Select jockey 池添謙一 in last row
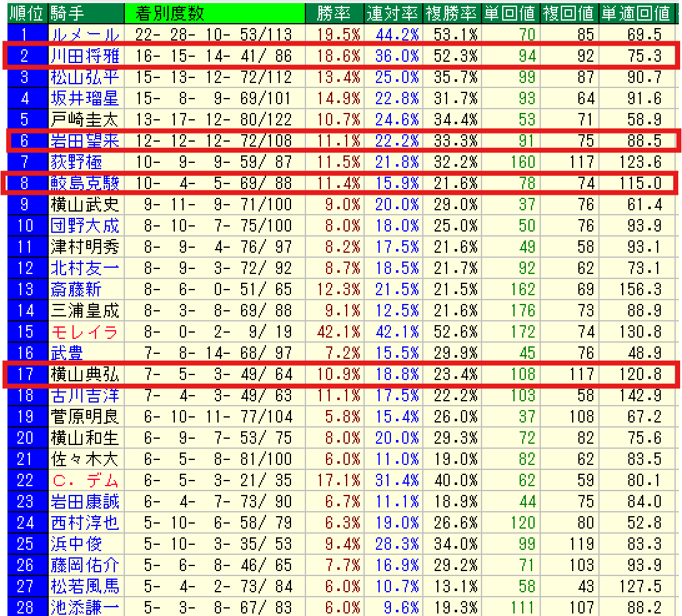 click(84, 607)
